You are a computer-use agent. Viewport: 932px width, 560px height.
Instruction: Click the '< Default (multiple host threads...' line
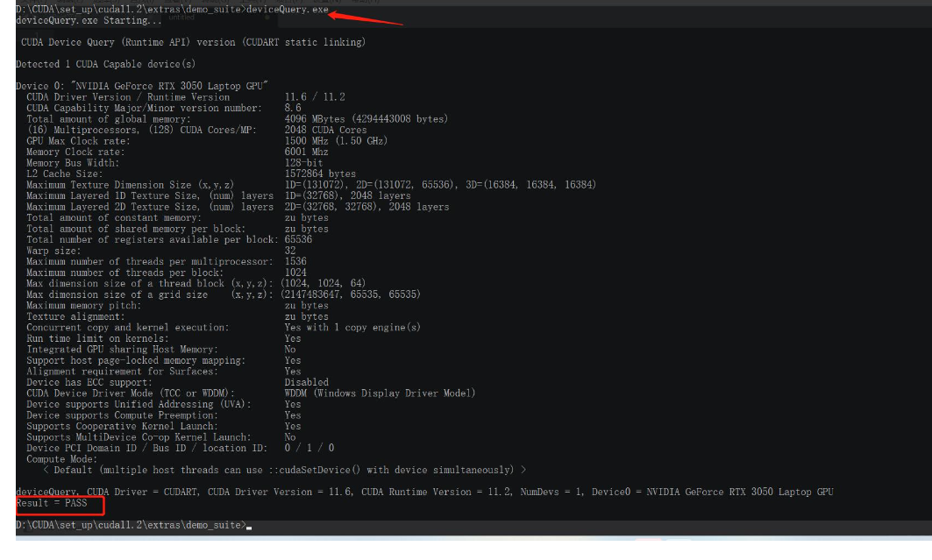285,471
